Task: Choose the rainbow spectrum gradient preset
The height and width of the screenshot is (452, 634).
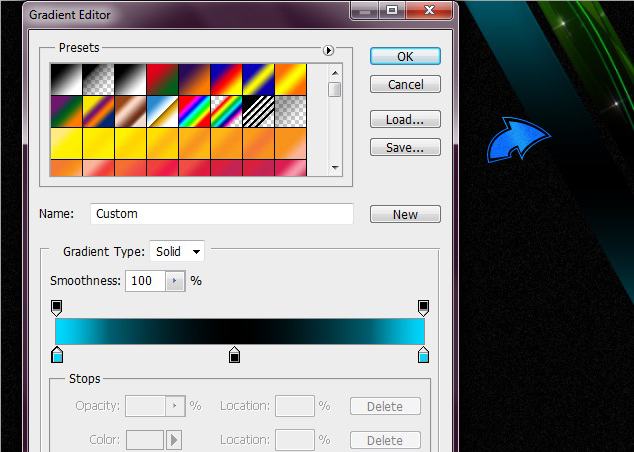Action: 194,110
